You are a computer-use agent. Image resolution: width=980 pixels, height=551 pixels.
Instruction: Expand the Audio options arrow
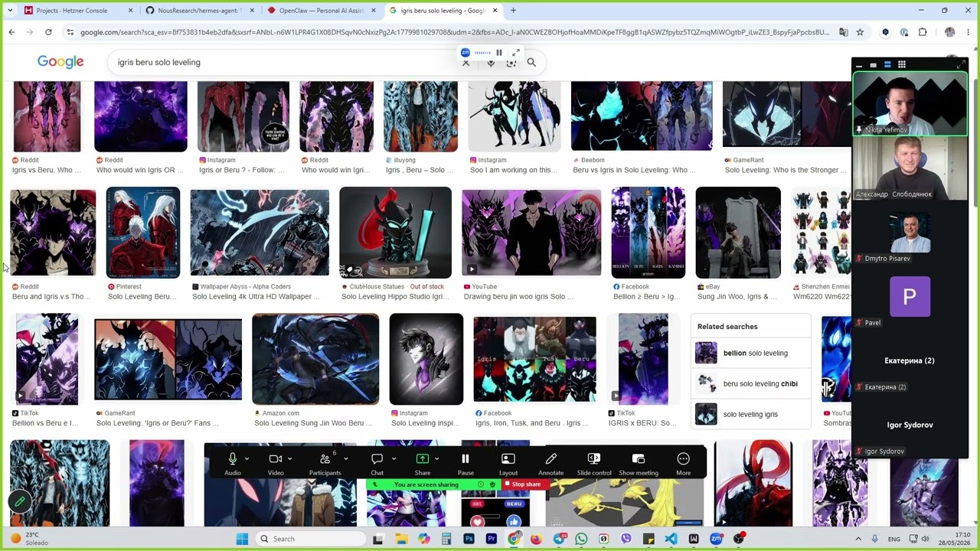247,459
